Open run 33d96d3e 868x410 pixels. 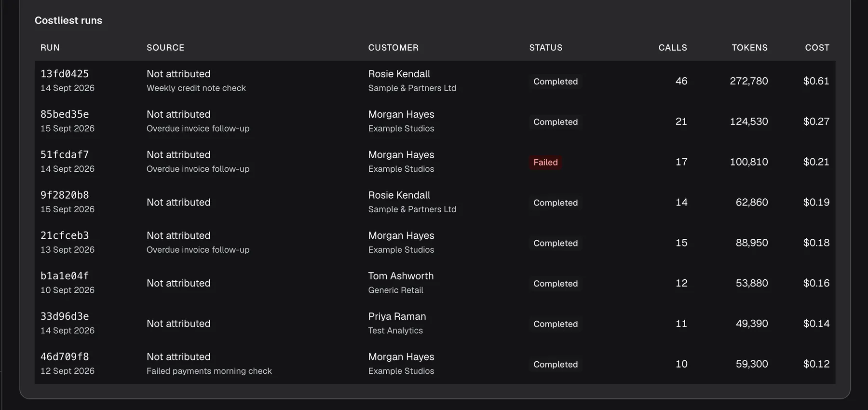65,316
